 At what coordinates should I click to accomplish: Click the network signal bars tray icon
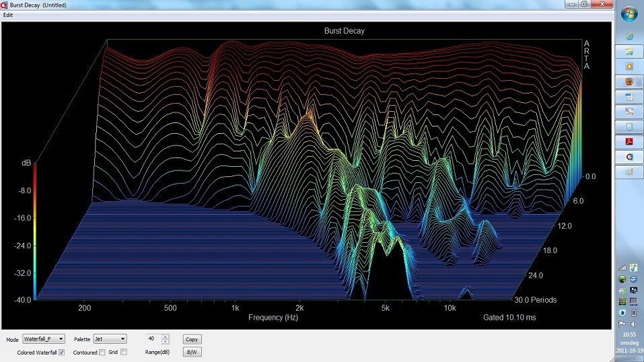click(x=622, y=268)
